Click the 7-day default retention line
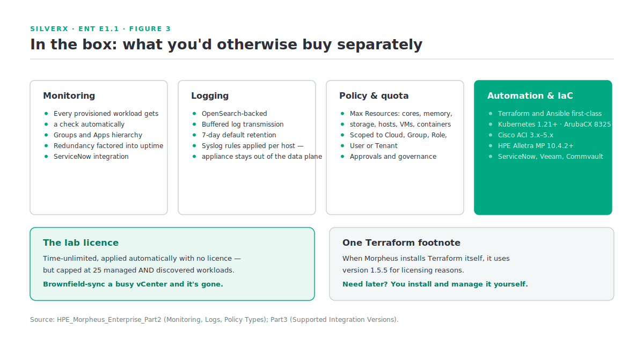Screen dimensions: 644x338 pos(239,135)
